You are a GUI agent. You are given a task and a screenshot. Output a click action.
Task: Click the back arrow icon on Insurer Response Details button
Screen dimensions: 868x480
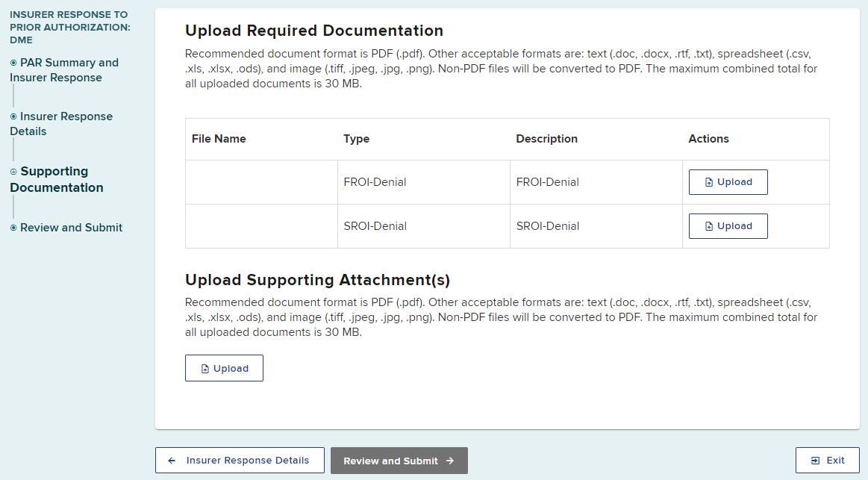[x=172, y=461]
